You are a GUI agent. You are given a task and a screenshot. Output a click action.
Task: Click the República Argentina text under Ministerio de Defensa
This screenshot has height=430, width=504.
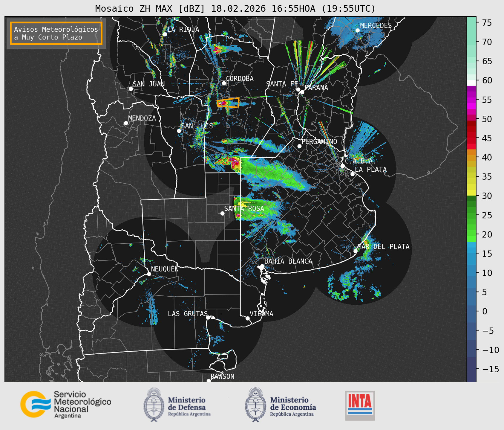point(189,414)
